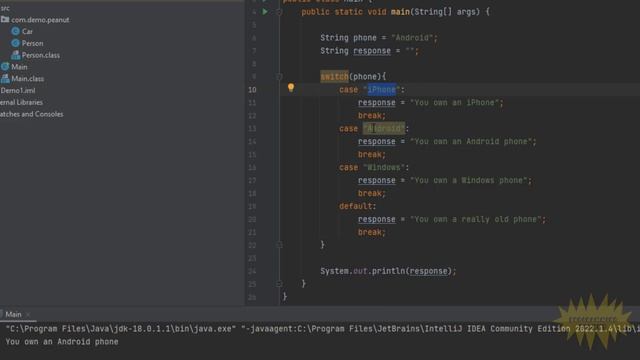Collapse the main method fold marker

pyautogui.click(x=279, y=12)
